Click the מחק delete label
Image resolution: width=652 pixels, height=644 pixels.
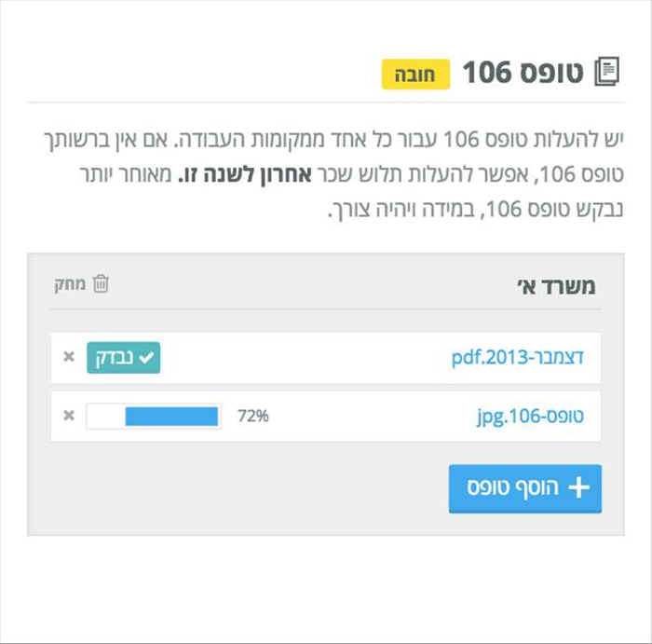tap(70, 284)
